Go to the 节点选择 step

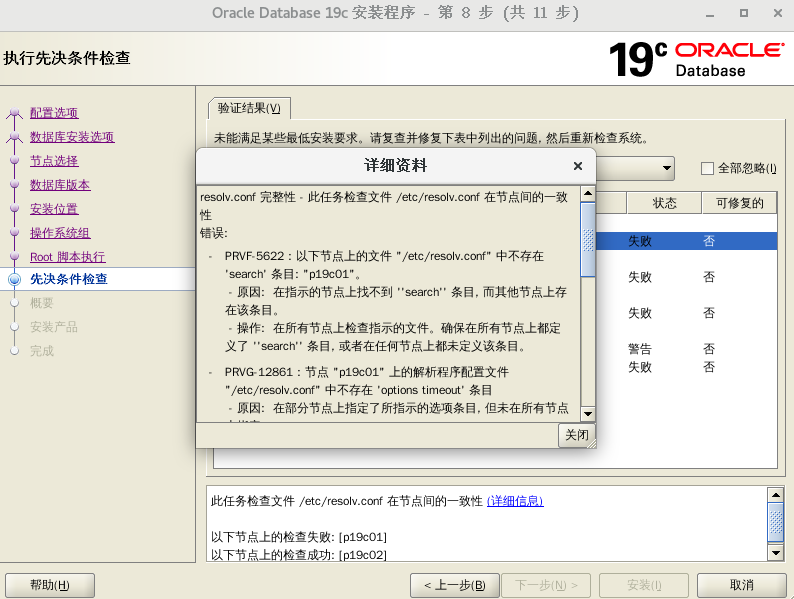(54, 161)
